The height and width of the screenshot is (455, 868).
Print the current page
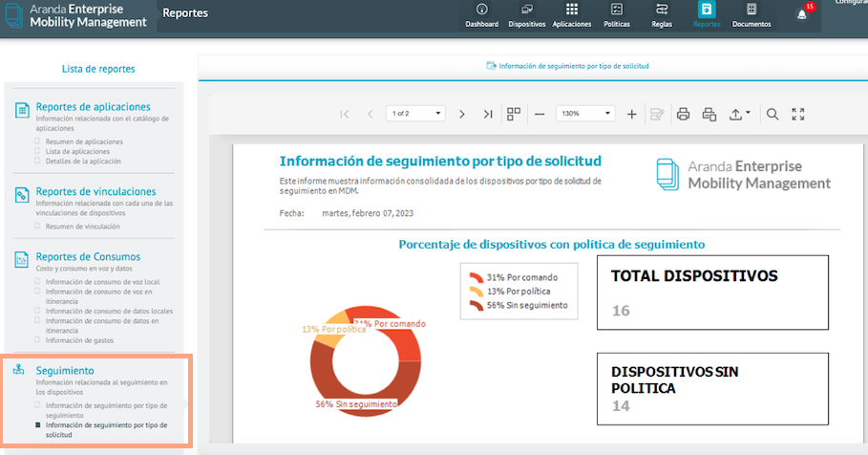point(709,114)
